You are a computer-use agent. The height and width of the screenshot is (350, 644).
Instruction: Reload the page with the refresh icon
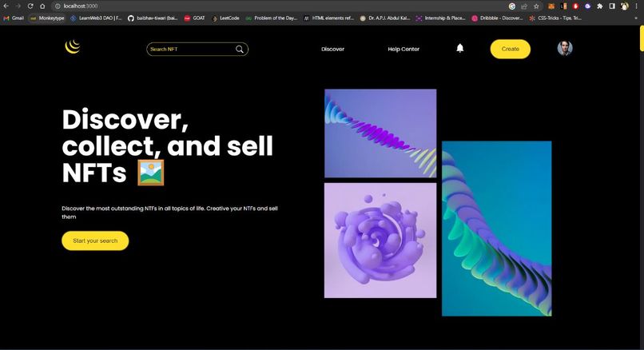pyautogui.click(x=30, y=6)
